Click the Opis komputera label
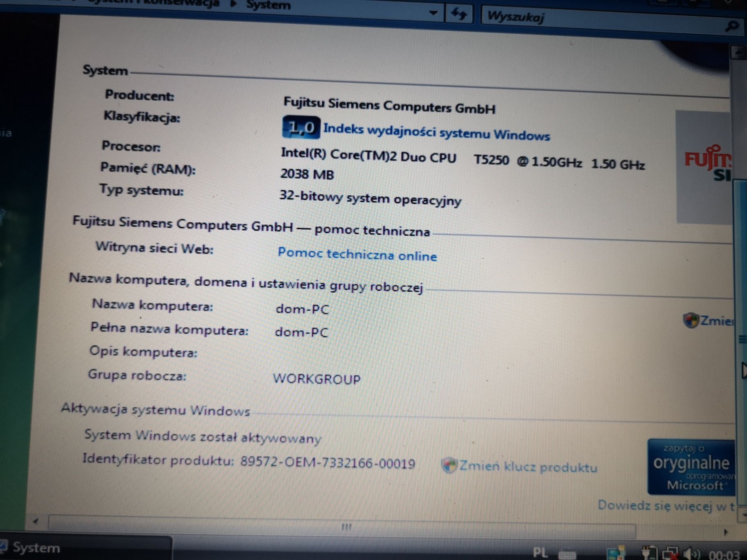Image resolution: width=747 pixels, height=560 pixels. [x=143, y=352]
